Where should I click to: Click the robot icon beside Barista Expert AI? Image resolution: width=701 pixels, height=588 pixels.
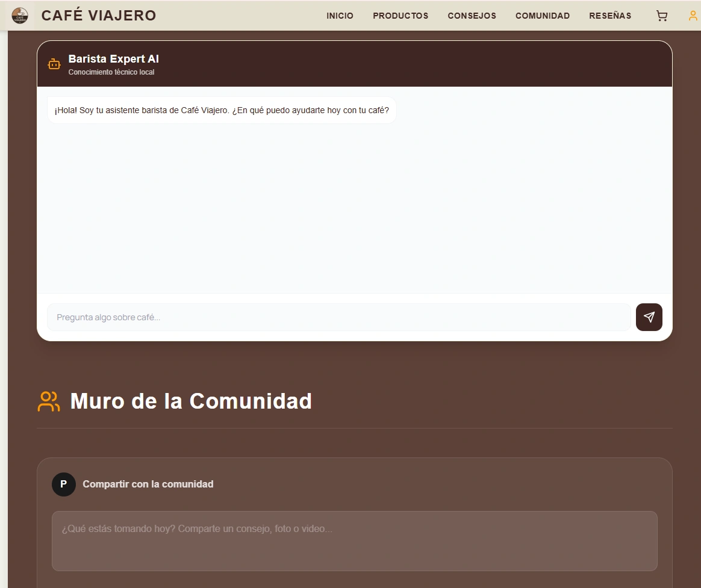(x=54, y=64)
